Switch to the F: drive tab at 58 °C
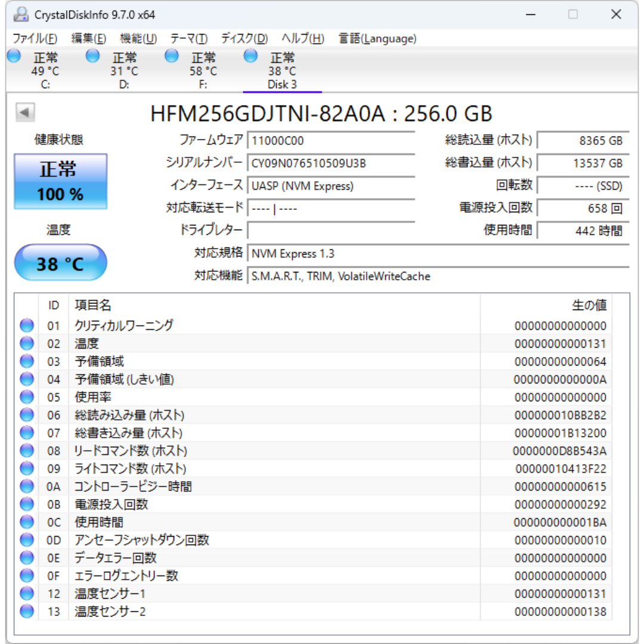 203,70
